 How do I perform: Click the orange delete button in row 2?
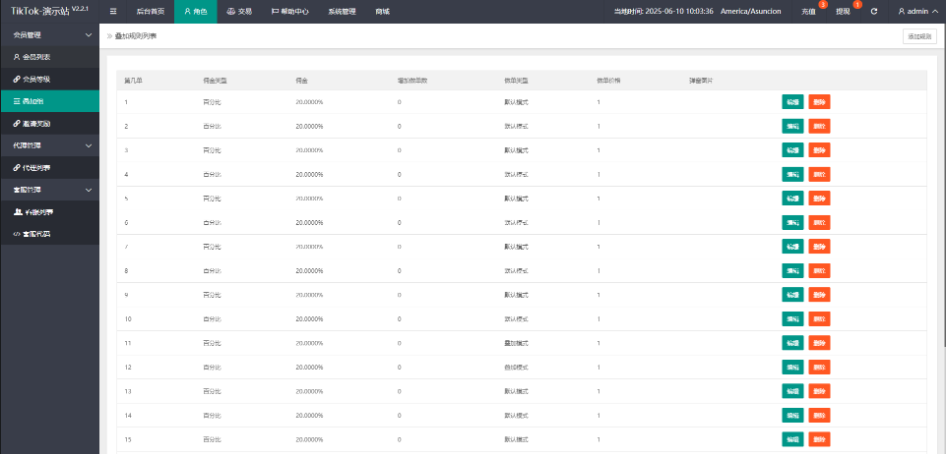(819, 126)
